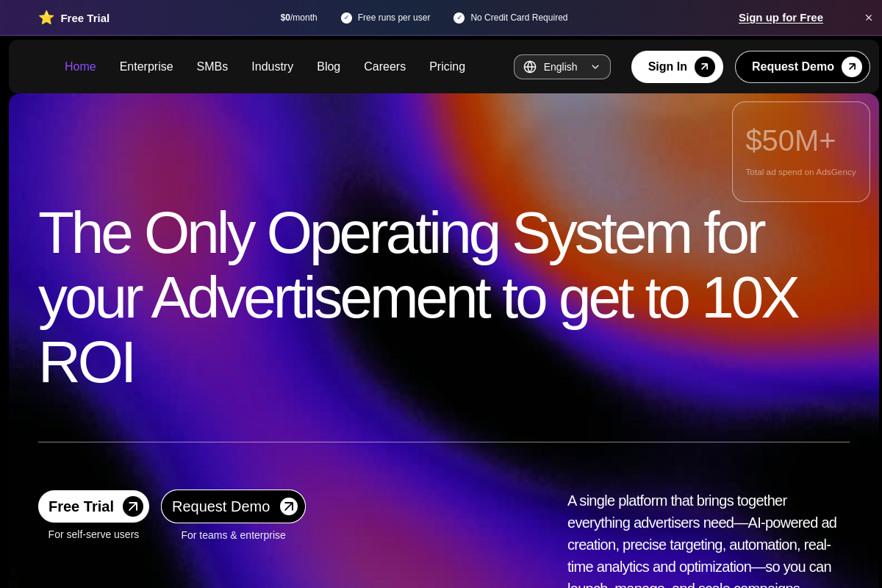This screenshot has height=588, width=882.
Task: Click the hero Request Demo button
Action: point(233,506)
